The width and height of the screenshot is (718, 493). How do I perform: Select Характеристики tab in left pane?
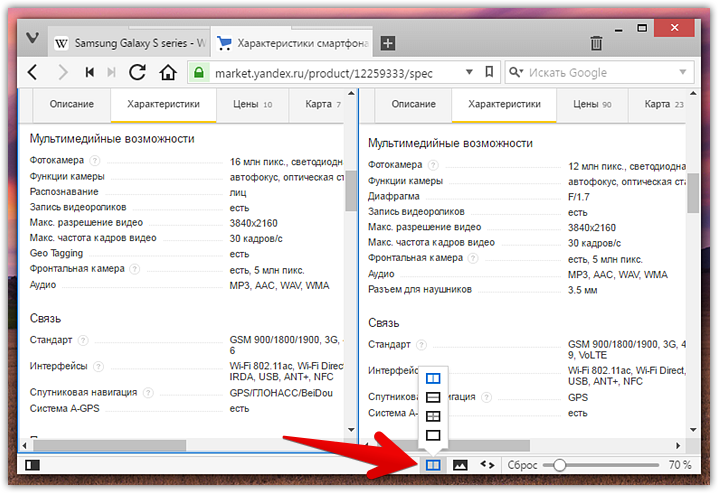click(x=163, y=104)
